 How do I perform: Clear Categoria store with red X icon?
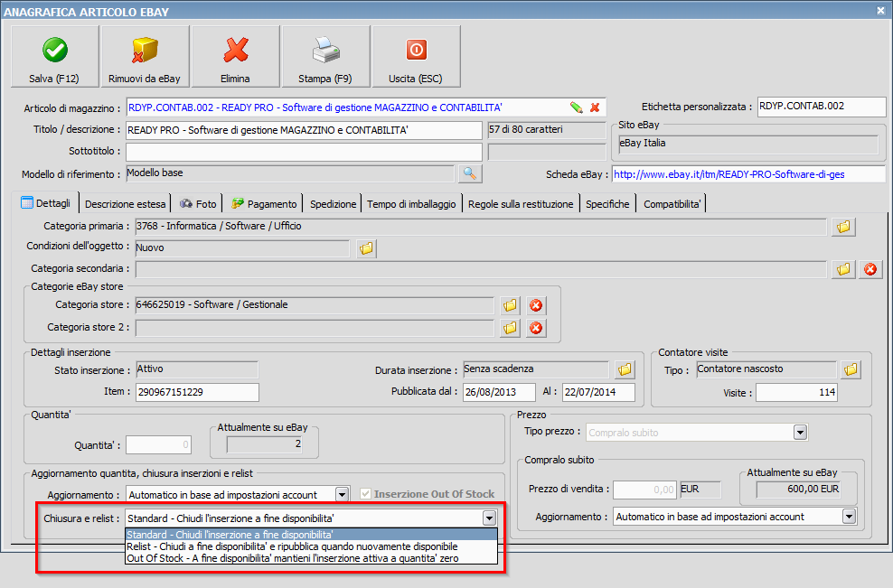coord(536,305)
